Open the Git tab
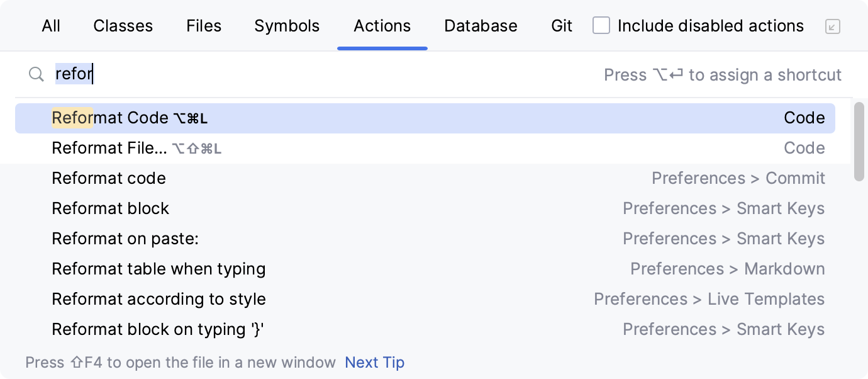The height and width of the screenshot is (379, 868). (x=562, y=26)
